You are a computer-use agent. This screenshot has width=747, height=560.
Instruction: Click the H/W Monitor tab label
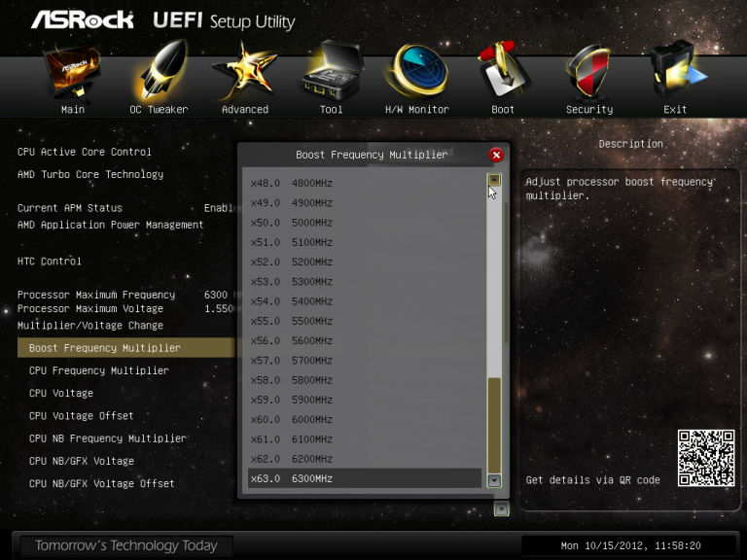[417, 110]
